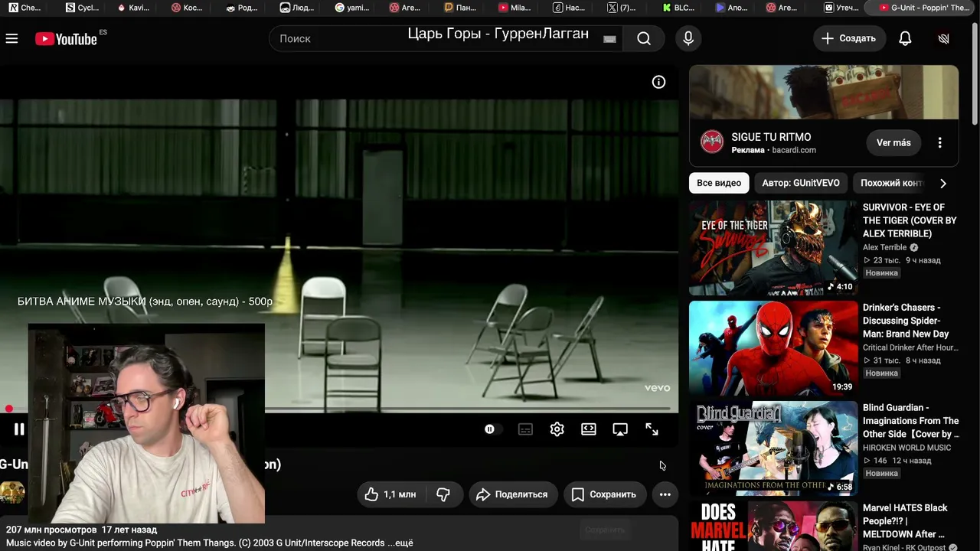Viewport: 980px width, 551px height.
Task: Switch to the Che browser tab
Action: click(24, 8)
